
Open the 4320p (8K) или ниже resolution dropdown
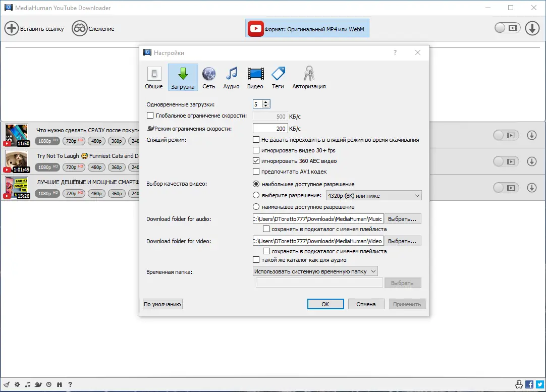pyautogui.click(x=373, y=195)
